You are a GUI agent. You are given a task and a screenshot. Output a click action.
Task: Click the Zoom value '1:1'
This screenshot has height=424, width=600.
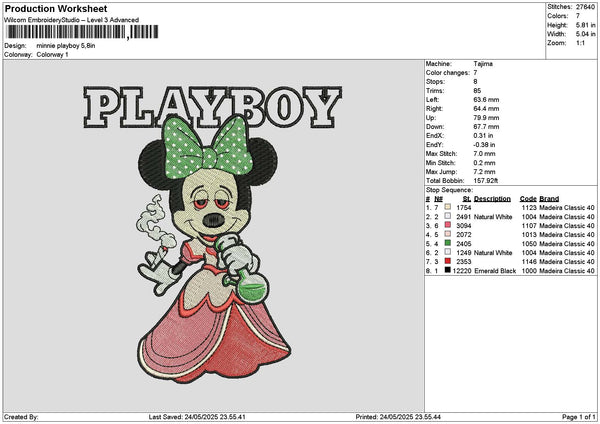[x=580, y=43]
